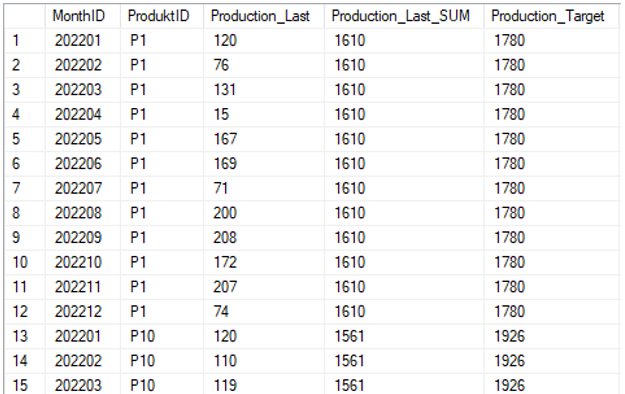Click Production_Last cell with value 169

coord(263,164)
